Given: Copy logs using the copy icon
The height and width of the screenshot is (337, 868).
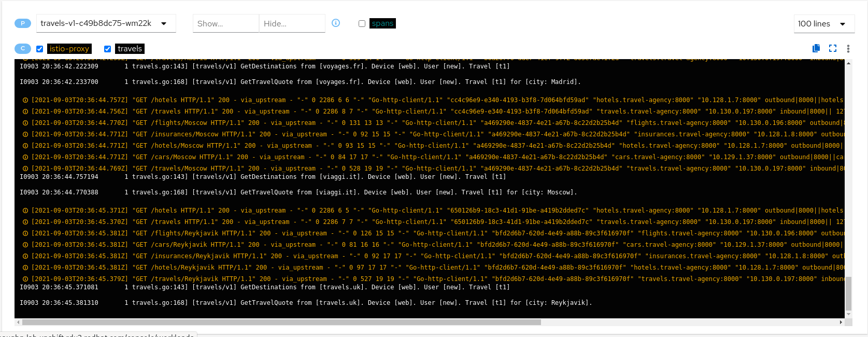Looking at the screenshot, I should click(x=816, y=48).
